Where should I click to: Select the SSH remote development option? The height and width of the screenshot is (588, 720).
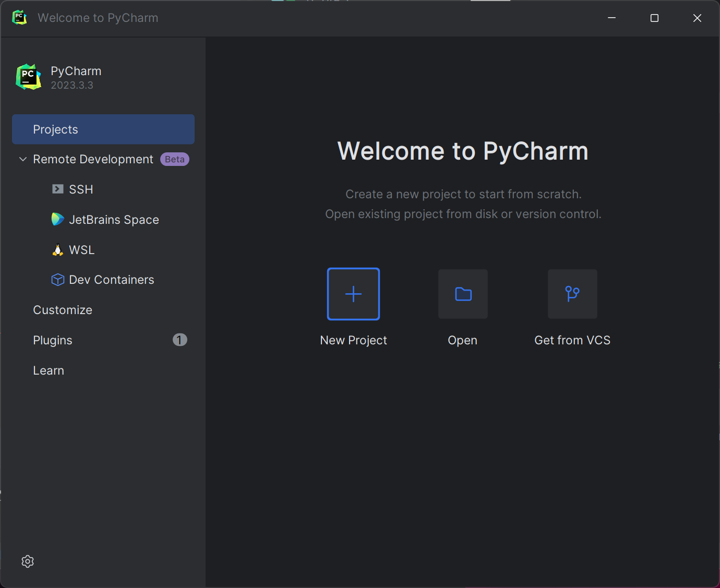click(81, 189)
